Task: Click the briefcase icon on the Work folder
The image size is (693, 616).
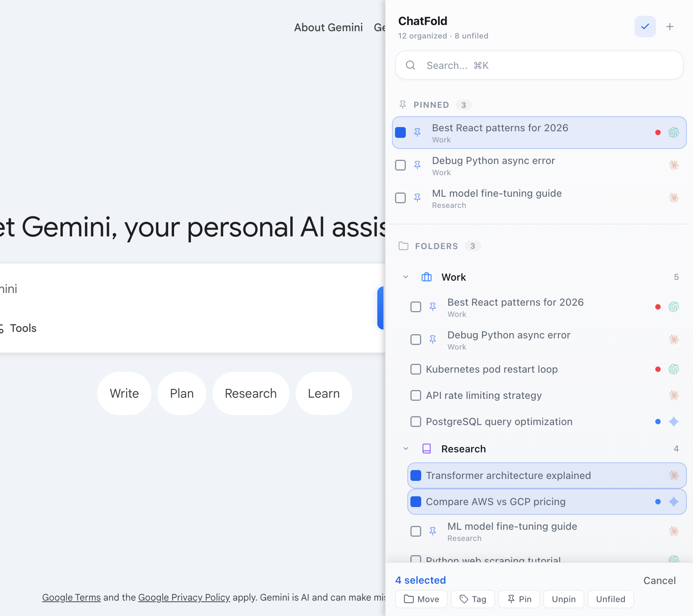Action: [426, 277]
